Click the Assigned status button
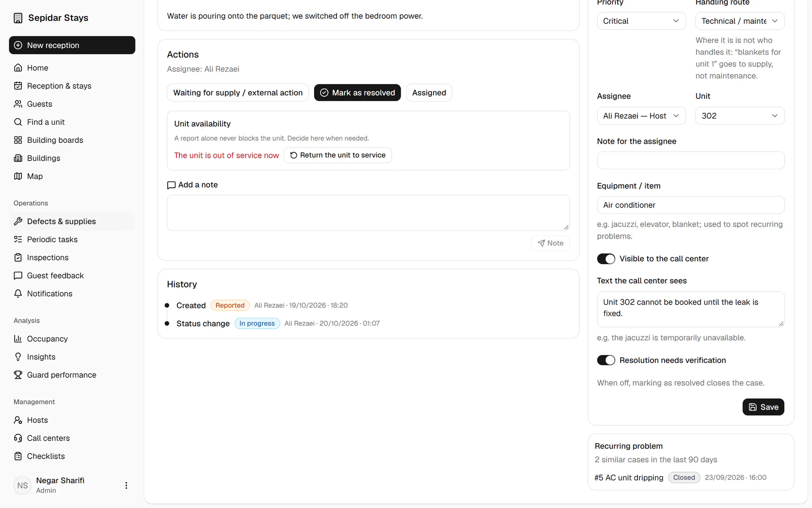812x508 pixels. (429, 92)
